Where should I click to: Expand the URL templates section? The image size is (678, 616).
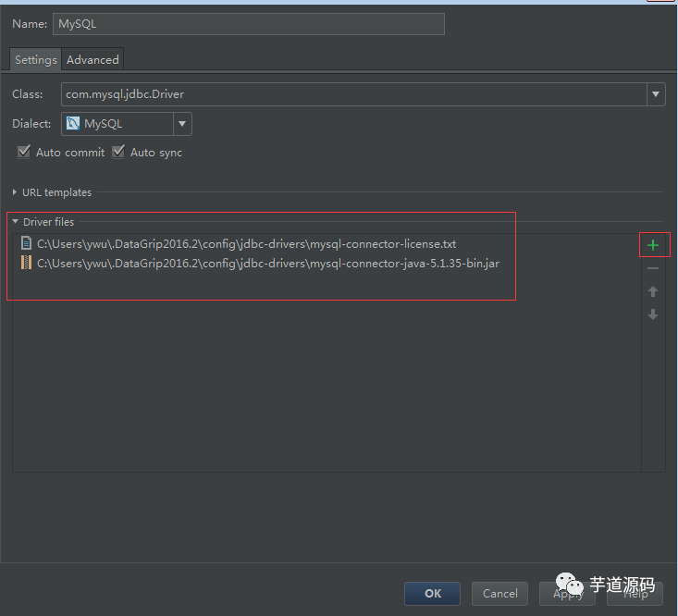[x=15, y=192]
